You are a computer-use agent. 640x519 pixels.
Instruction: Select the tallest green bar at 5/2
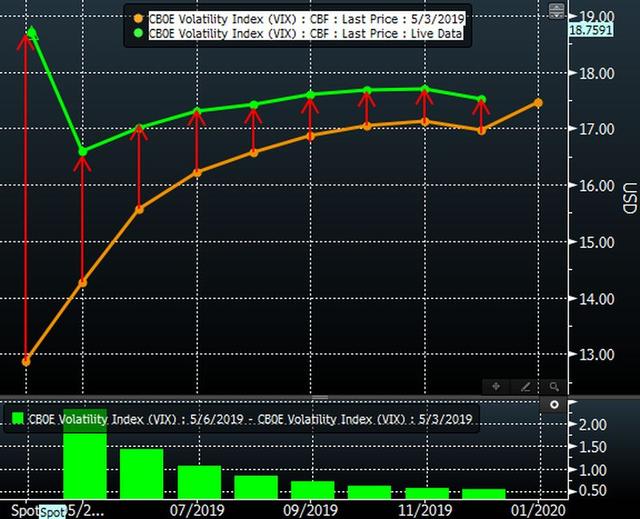coord(85,454)
